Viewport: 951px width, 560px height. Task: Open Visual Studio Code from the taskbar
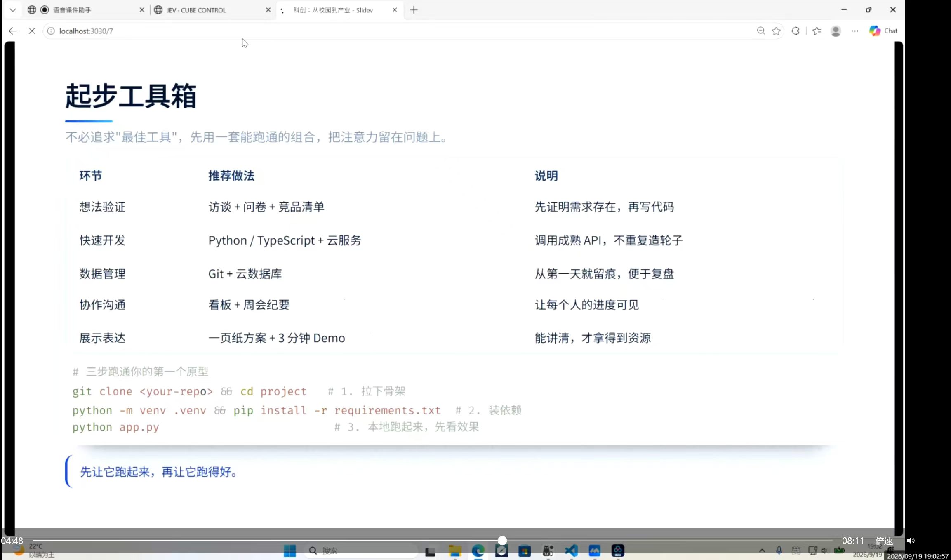[571, 551]
